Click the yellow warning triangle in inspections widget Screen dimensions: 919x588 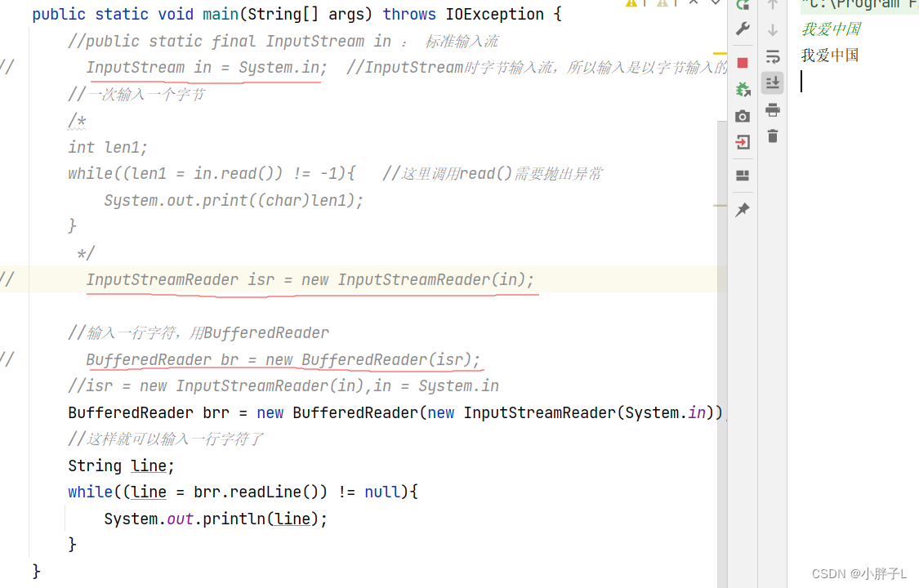(x=631, y=4)
